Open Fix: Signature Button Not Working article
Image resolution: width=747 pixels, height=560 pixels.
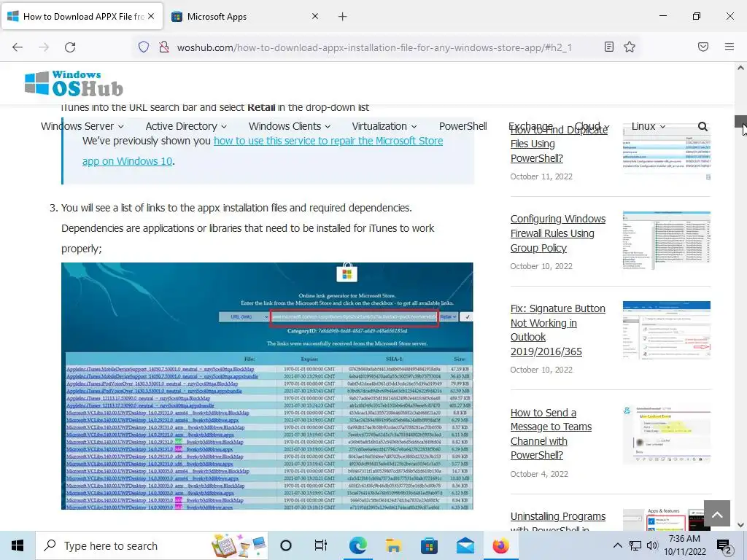(x=557, y=330)
